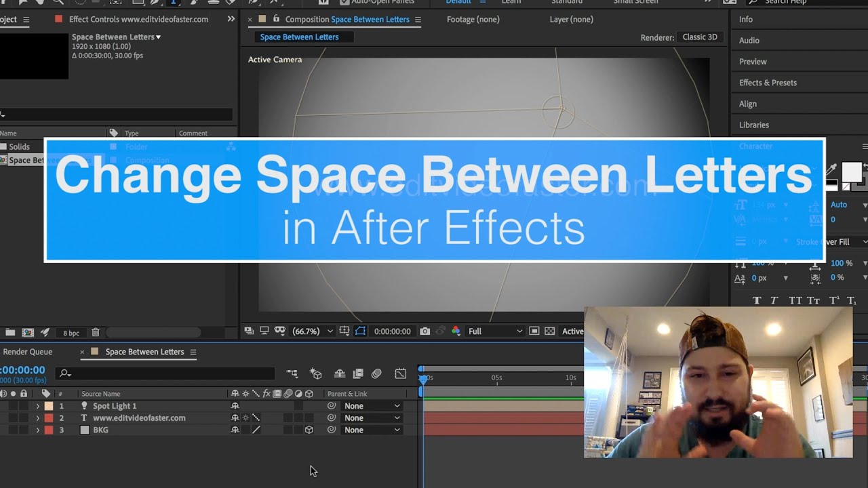The image size is (868, 488).
Task: Open the timeline panel menu icon
Action: click(x=193, y=352)
